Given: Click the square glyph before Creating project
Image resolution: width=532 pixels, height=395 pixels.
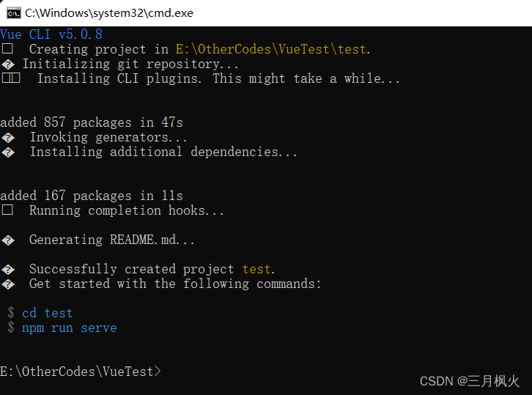Looking at the screenshot, I should (7, 49).
